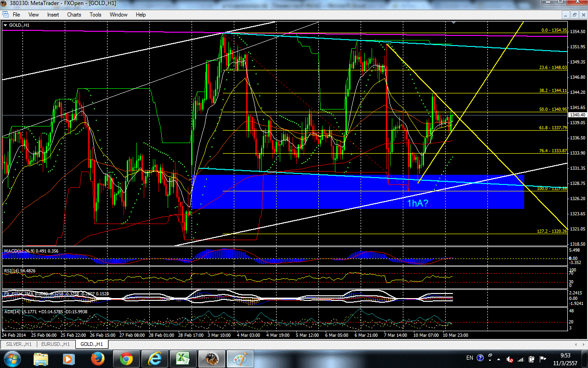Click the 38.2 - 1344.11 Fibonacci label
Screen dimensions: 588x368
pos(554,91)
